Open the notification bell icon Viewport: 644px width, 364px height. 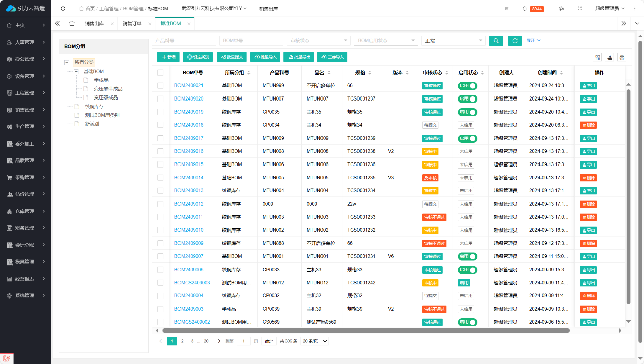524,9
